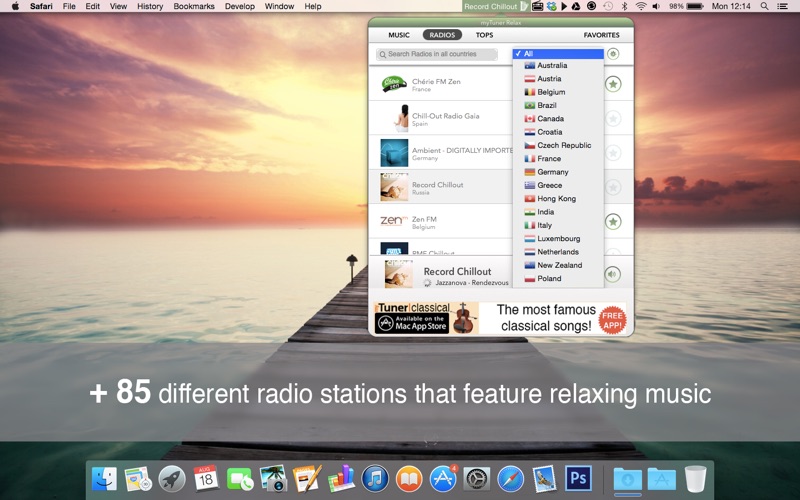Open the Develop menu

point(240,6)
